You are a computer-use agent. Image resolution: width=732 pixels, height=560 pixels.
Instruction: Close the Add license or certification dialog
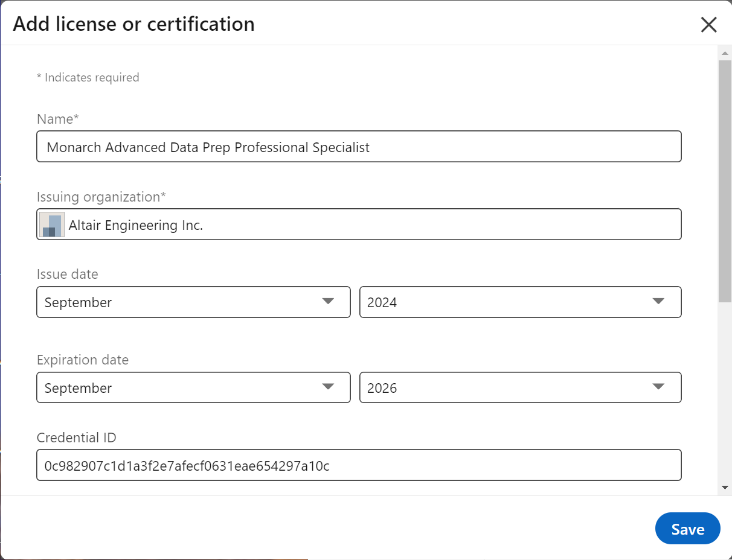coord(708,25)
